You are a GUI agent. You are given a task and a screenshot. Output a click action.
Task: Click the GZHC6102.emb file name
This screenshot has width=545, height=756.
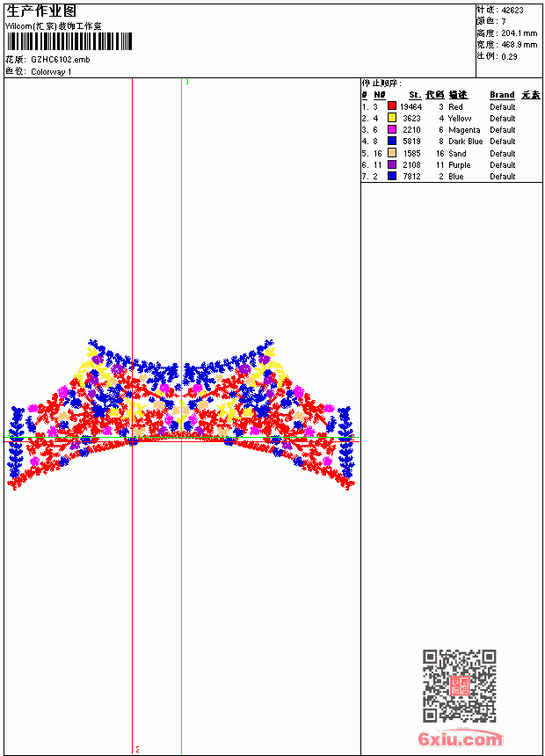(x=61, y=60)
